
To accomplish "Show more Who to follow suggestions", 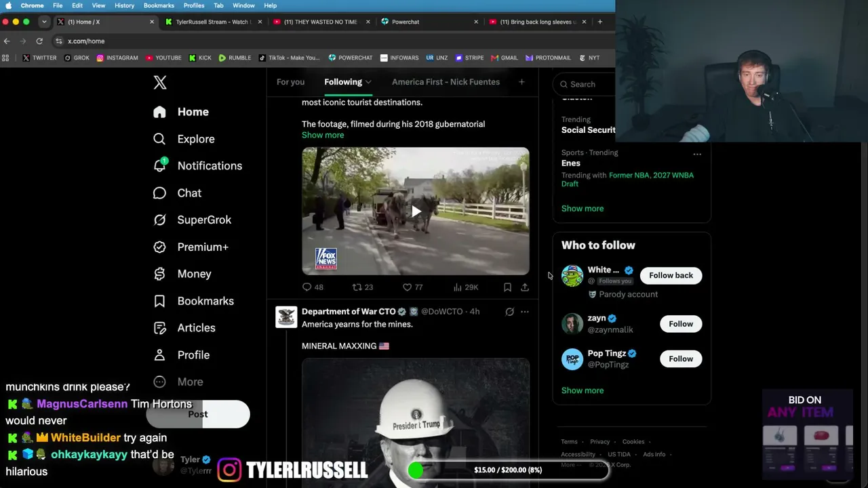I will click(583, 390).
